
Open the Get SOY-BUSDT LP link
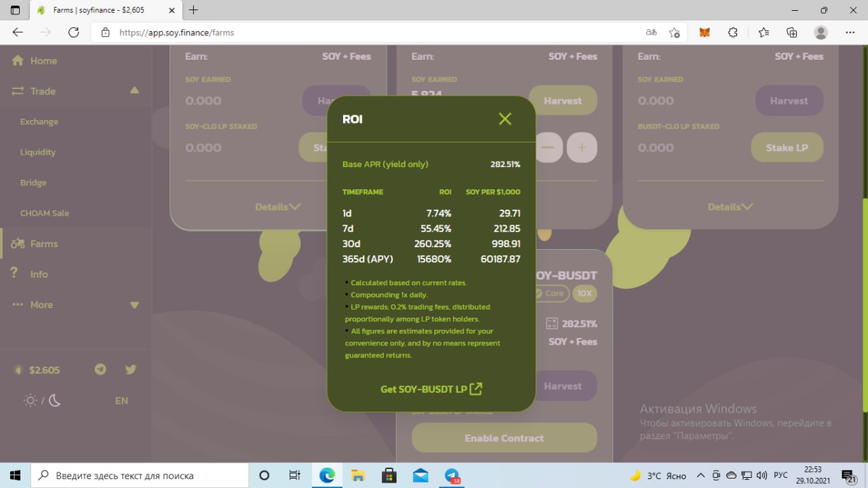[431, 389]
